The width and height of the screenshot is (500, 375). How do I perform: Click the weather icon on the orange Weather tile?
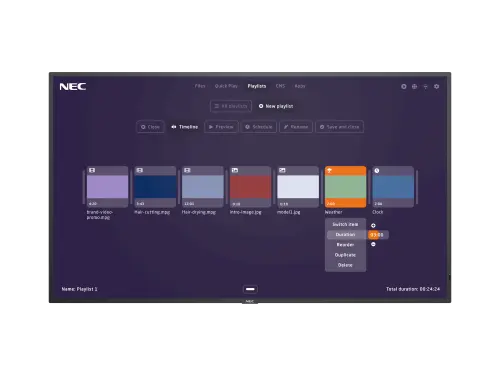(329, 170)
